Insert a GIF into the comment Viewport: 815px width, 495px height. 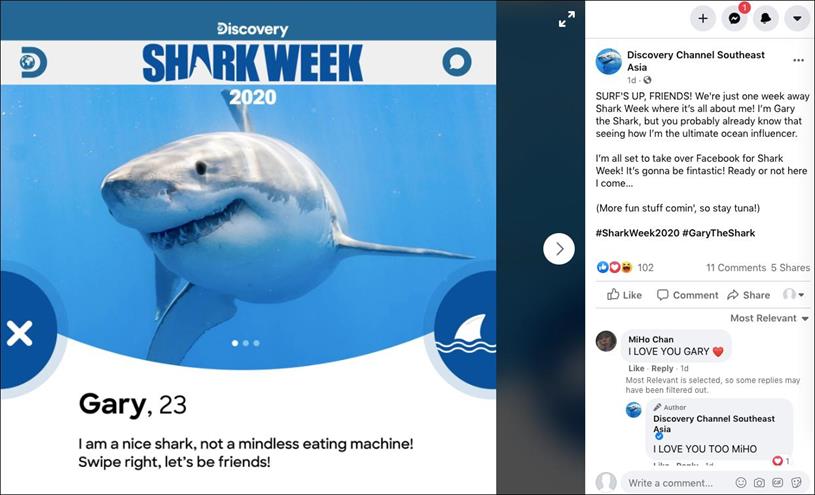(x=777, y=483)
